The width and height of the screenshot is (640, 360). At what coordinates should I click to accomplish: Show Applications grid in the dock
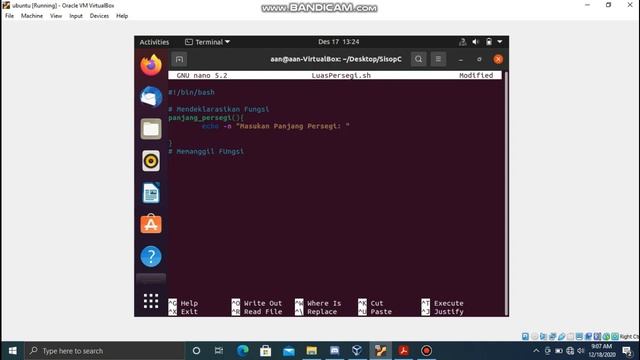[151, 301]
